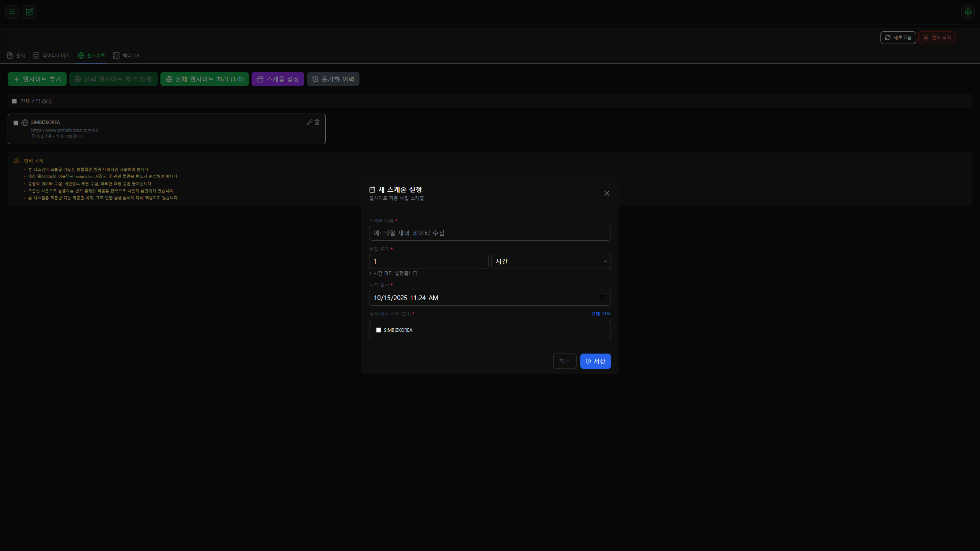980x551 pixels.
Task: Check the SIMBIZKOREA website card checkbox
Action: 16,123
